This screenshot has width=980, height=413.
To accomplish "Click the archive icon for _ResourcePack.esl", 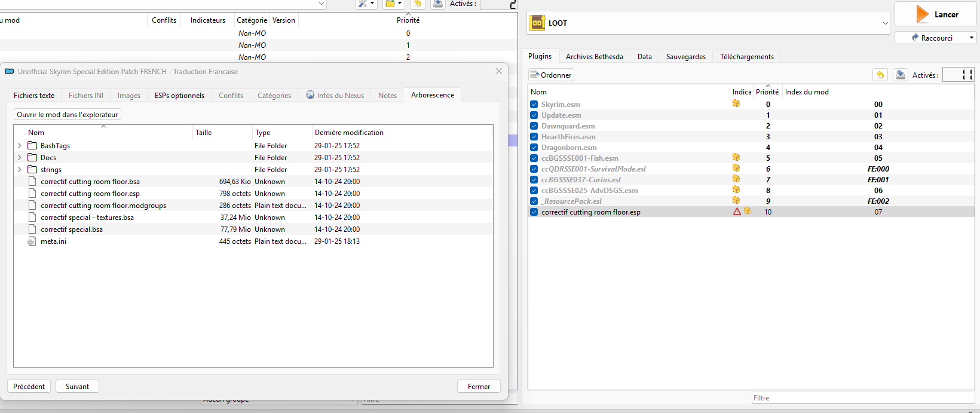I will (x=736, y=200).
